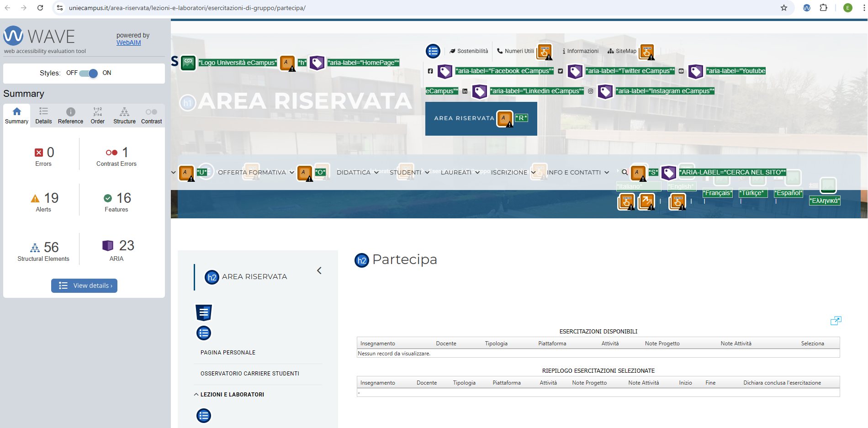Switch to the WAVE Details tab

pyautogui.click(x=43, y=116)
